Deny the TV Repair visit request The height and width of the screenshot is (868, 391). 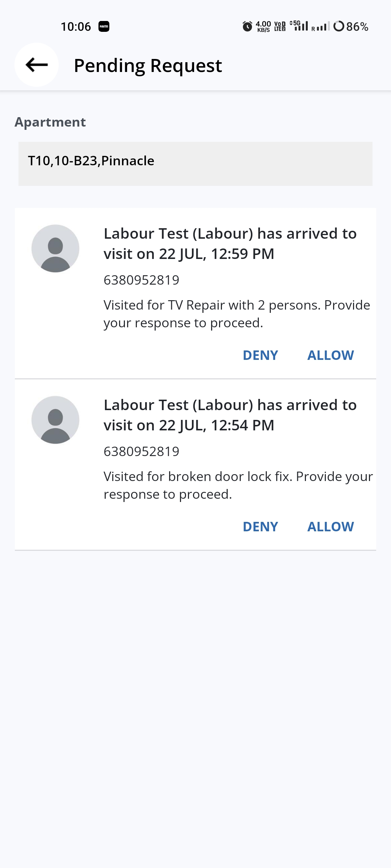(x=260, y=355)
